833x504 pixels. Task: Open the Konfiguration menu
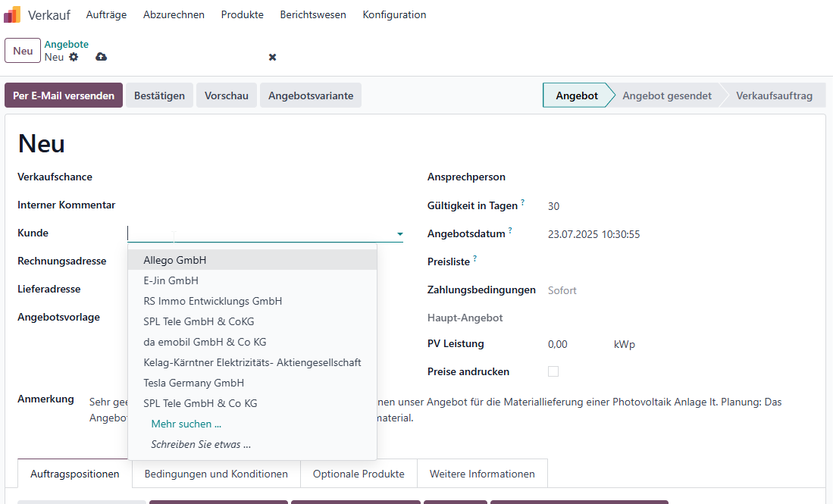pos(394,15)
